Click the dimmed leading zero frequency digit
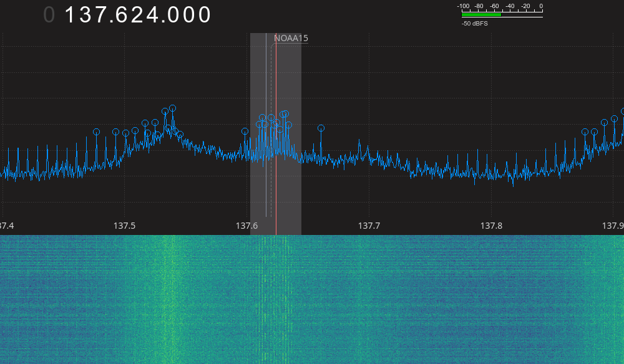This screenshot has width=624, height=364. [x=49, y=15]
